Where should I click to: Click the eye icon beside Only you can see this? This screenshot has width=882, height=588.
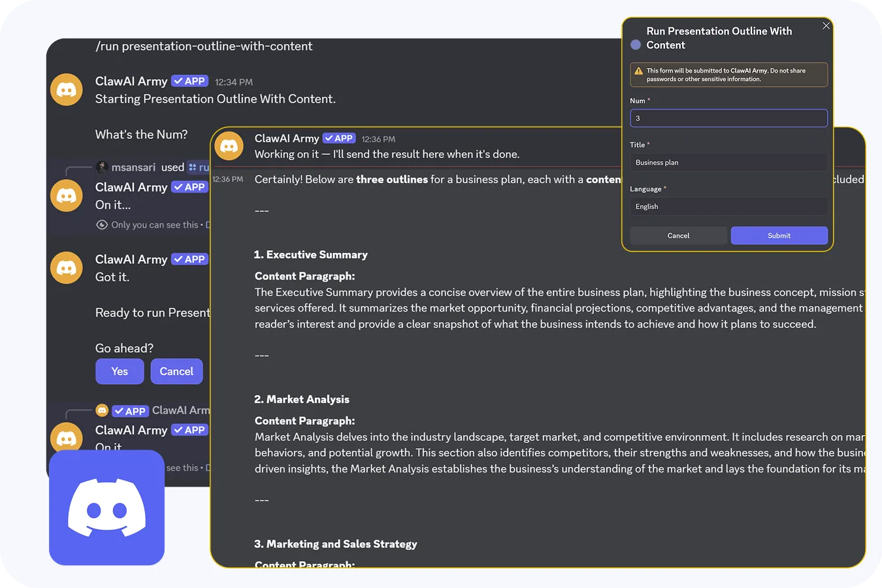102,225
